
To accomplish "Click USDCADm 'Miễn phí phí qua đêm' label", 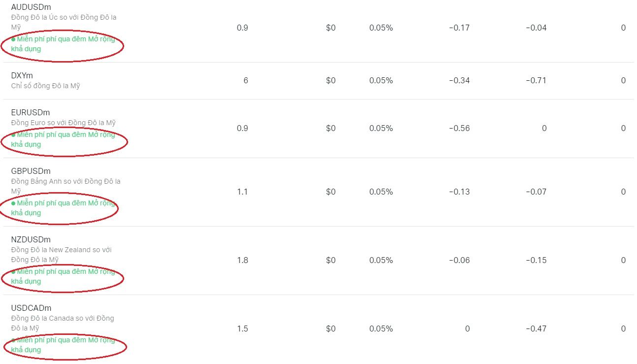I will (x=52, y=340).
